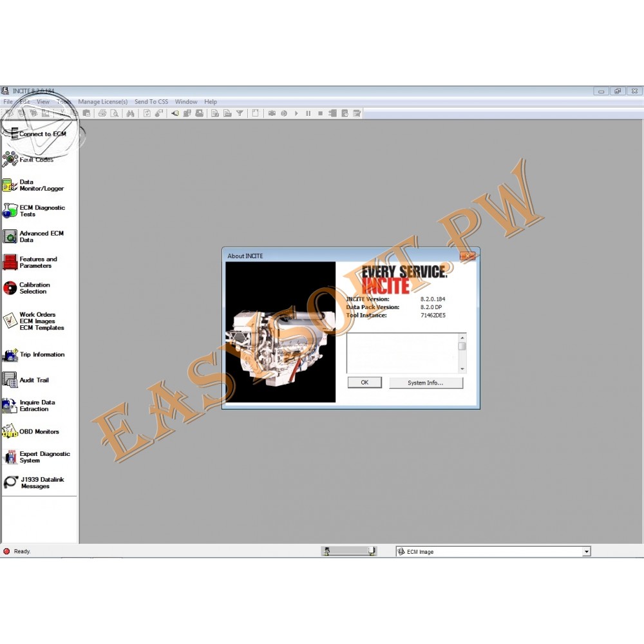Open the Audit Trail
The image size is (644, 644).
click(x=26, y=380)
